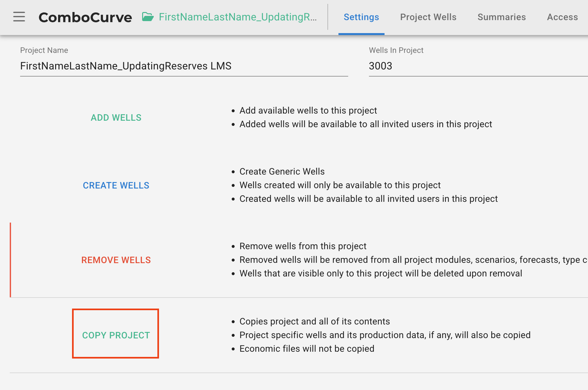Select the Access tab
This screenshot has height=390, width=588.
point(562,17)
